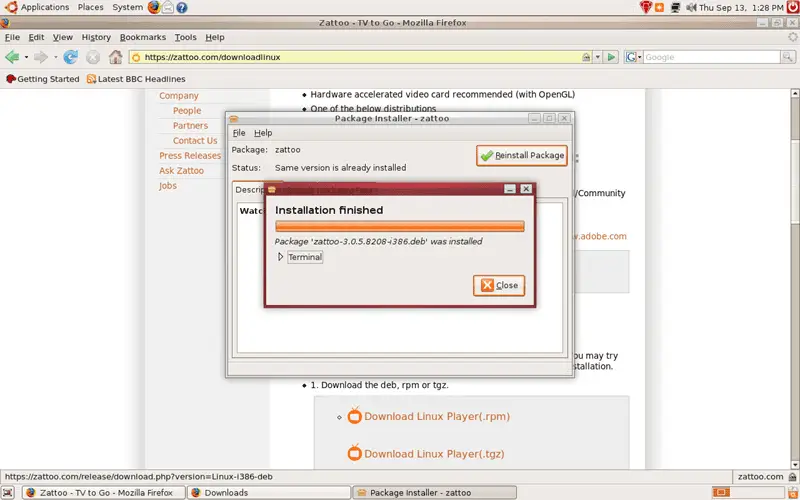This screenshot has height=500, width=800.
Task: Click Download Linux Player(.tgz) link
Action: tap(434, 454)
